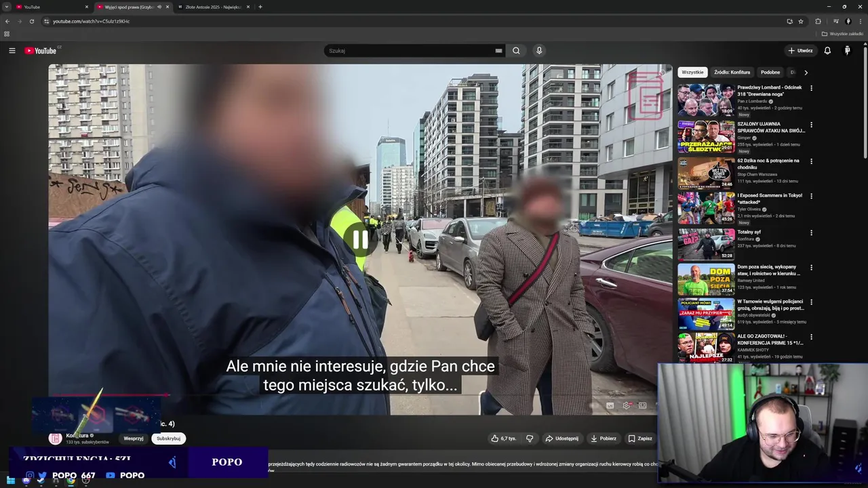
Task: Open options menu for Exposed Scammers video
Action: [811, 196]
